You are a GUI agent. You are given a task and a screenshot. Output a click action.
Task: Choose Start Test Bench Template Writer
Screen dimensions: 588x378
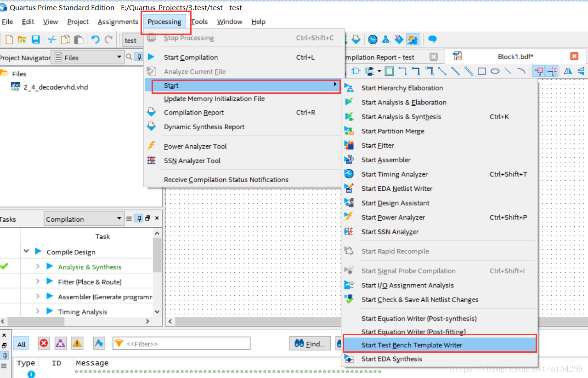click(x=440, y=345)
